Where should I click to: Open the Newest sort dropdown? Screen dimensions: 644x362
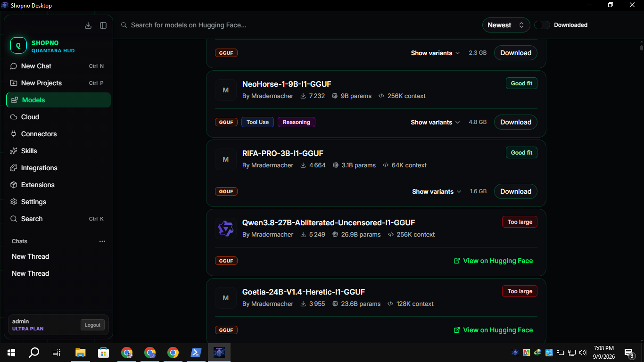[x=506, y=25]
